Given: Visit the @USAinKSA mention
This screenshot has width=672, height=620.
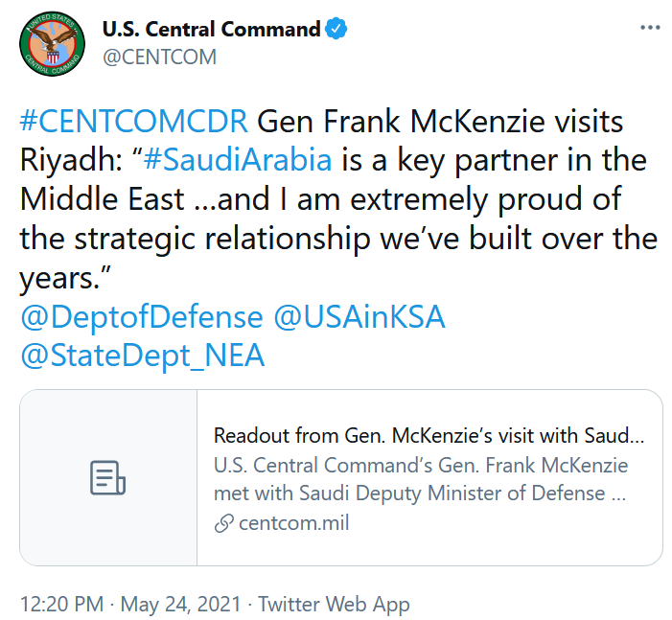Looking at the screenshot, I should (359, 317).
